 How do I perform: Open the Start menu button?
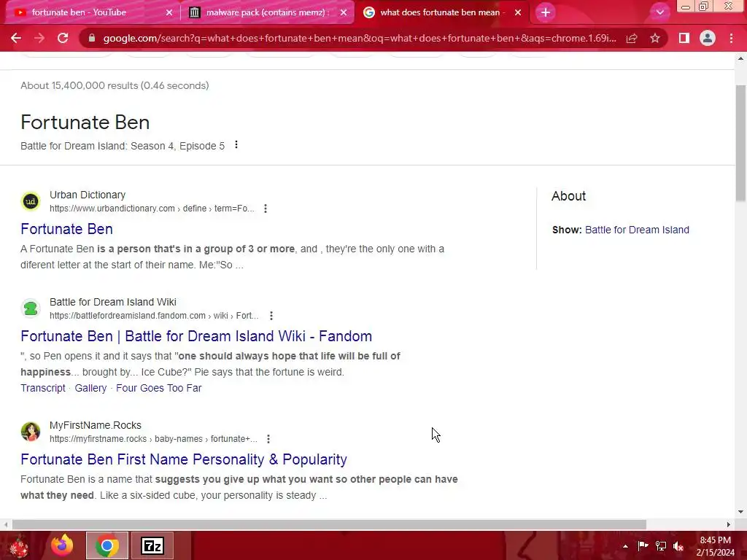pyautogui.click(x=19, y=546)
